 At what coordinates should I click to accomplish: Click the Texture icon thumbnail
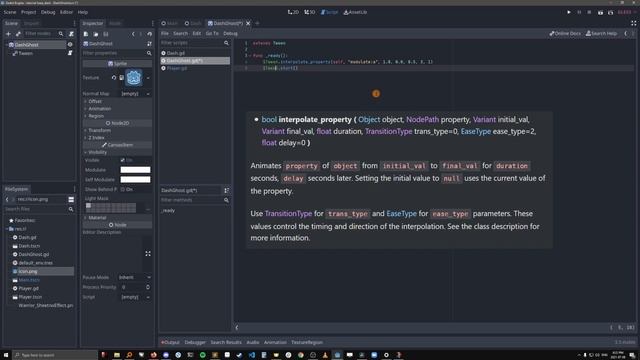point(134,78)
